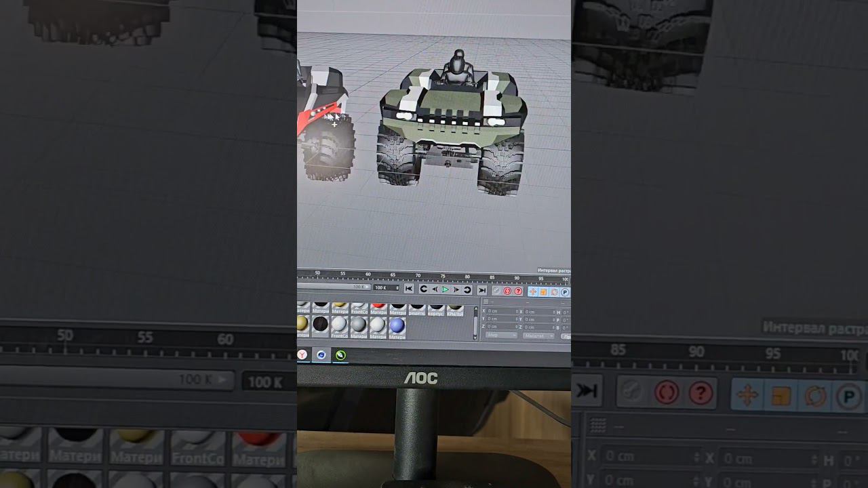Click the Z size 0 cm field
Image resolution: width=868 pixels, height=488 pixels.
tap(539, 326)
